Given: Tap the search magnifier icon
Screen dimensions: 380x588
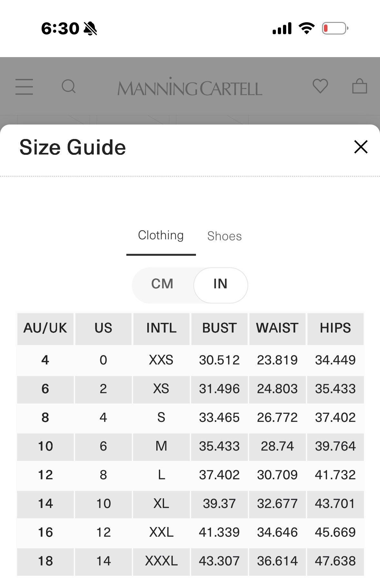Looking at the screenshot, I should point(69,86).
